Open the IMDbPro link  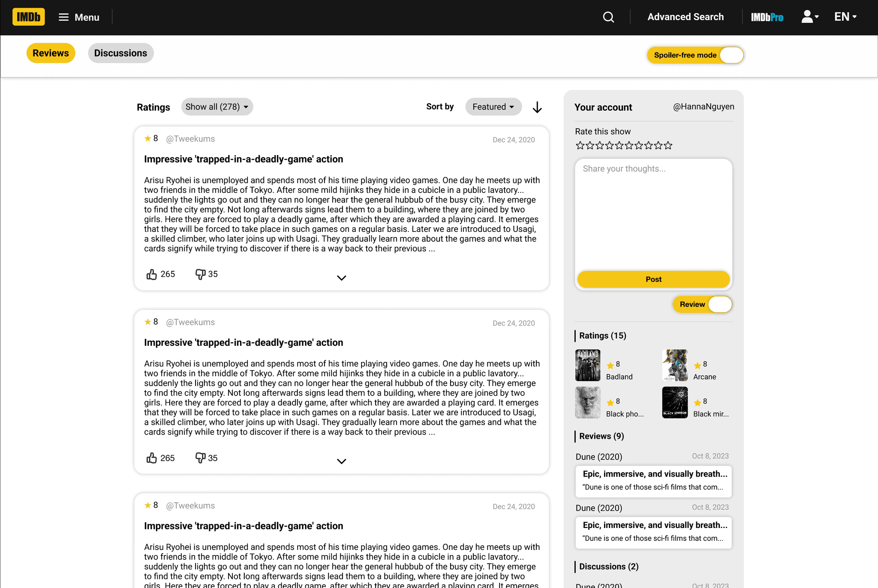[767, 17]
